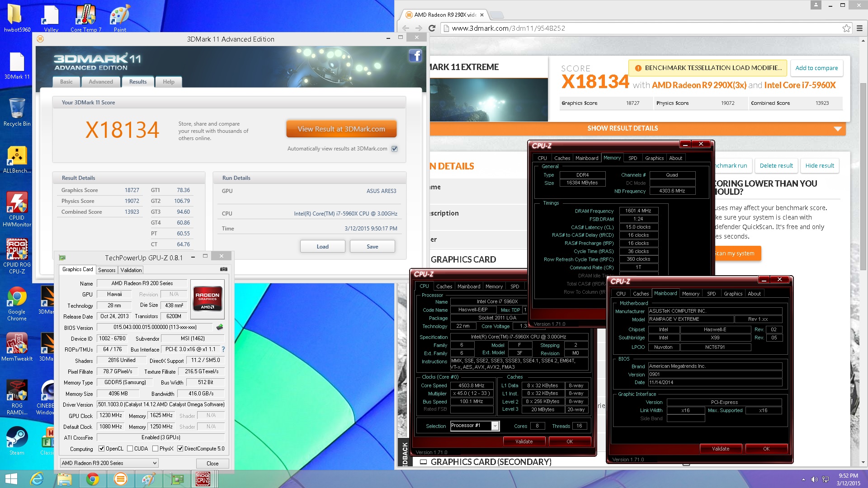Reload the Chrome page

pos(432,28)
